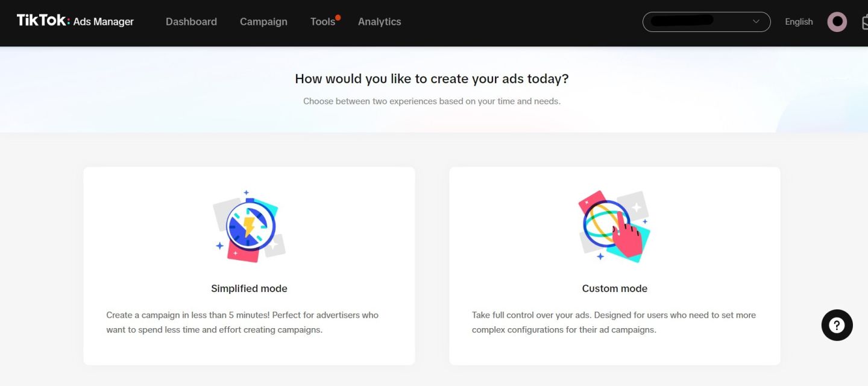Go to the Campaign tab
868x386 pixels.
click(263, 22)
